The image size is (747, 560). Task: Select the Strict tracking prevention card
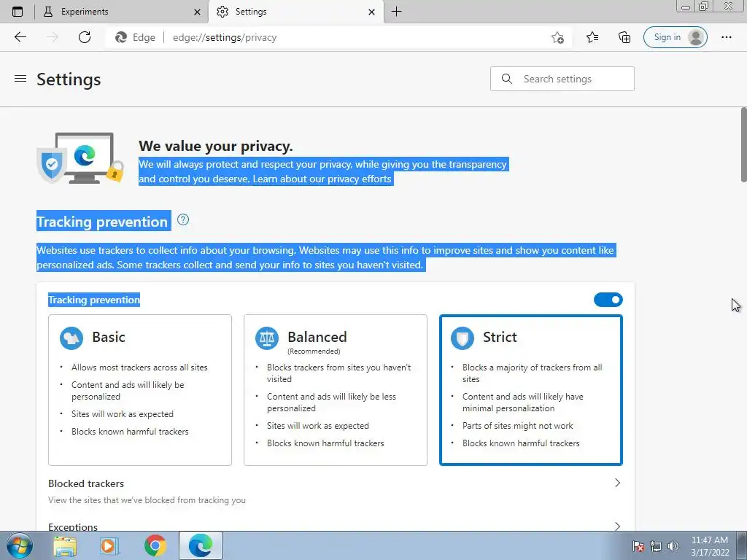[x=531, y=390]
